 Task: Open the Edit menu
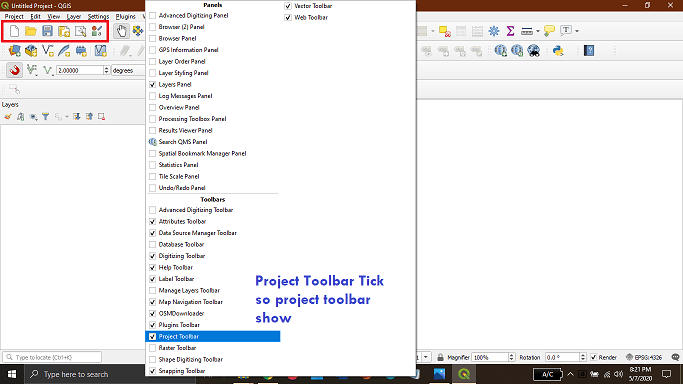35,17
